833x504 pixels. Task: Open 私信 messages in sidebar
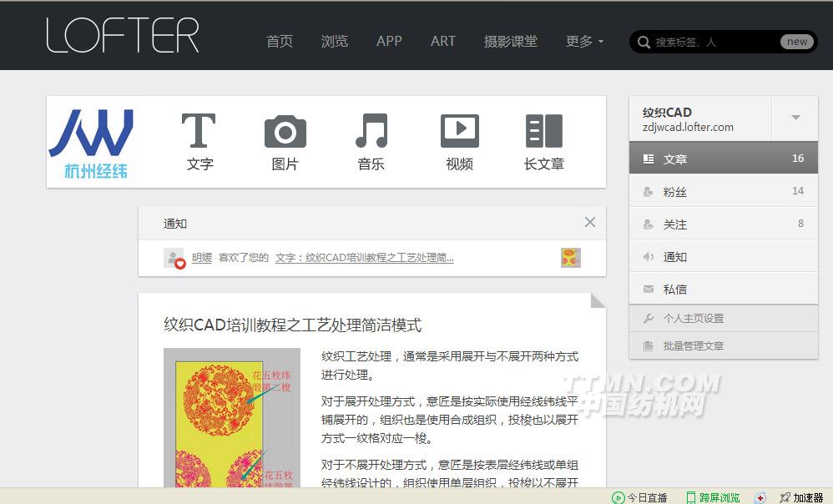tap(674, 289)
